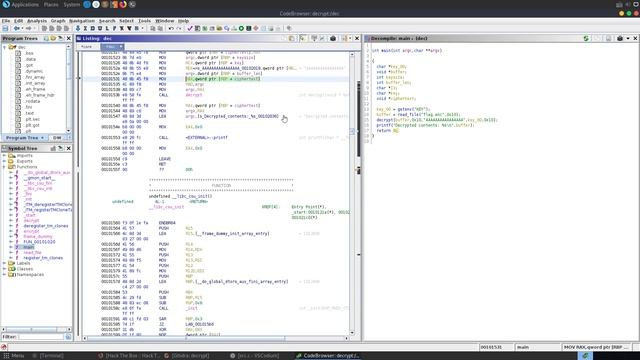Expand the Classes folder in Symbol Tree

tap(4, 269)
